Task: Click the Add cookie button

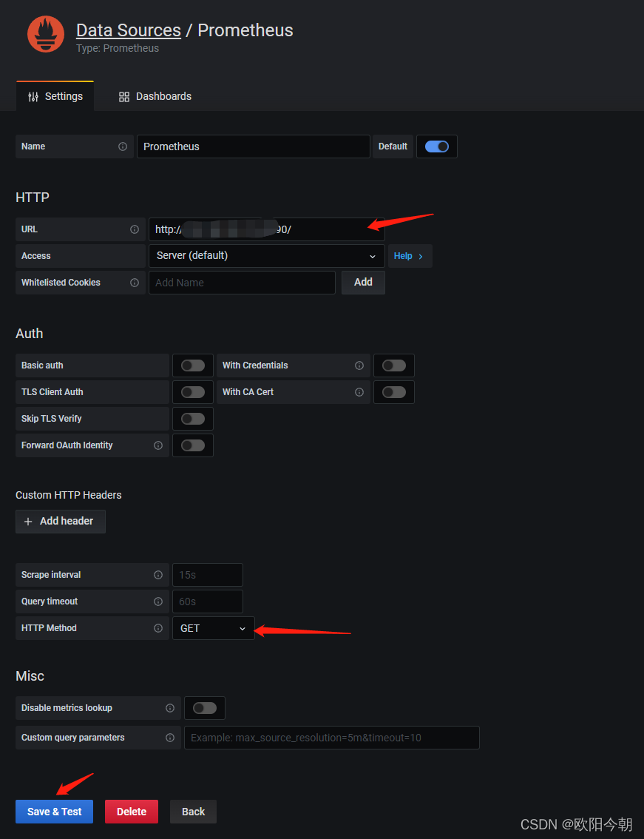Action: coord(363,282)
